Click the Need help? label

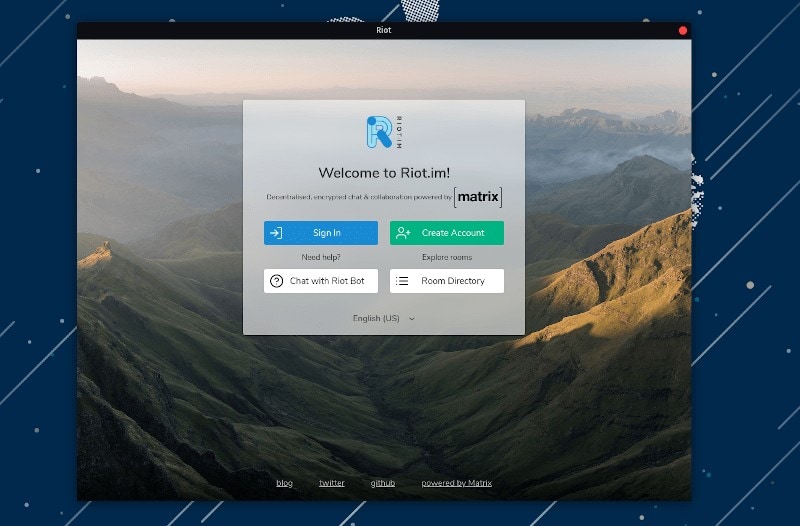[x=321, y=257]
